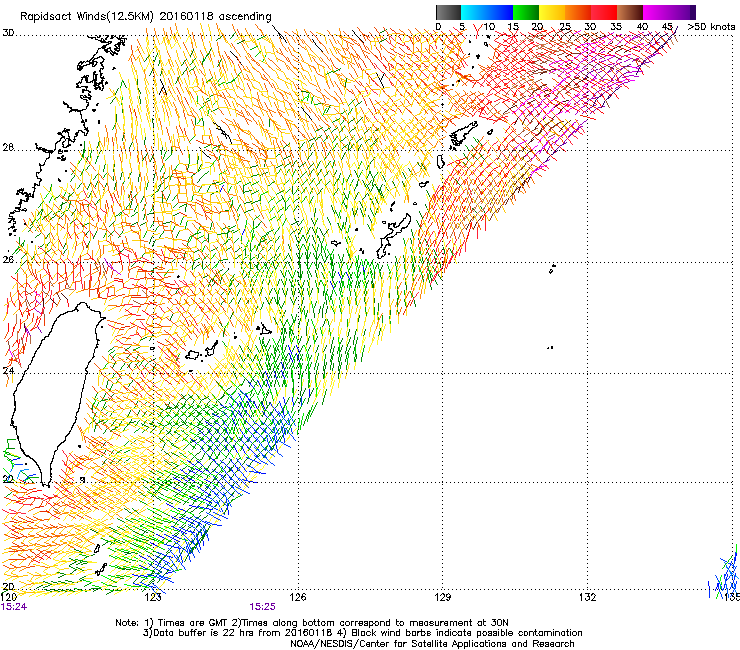This screenshot has height=650, width=740.
Task: Click the red 30-35 knots legend swatch
Action: point(604,12)
